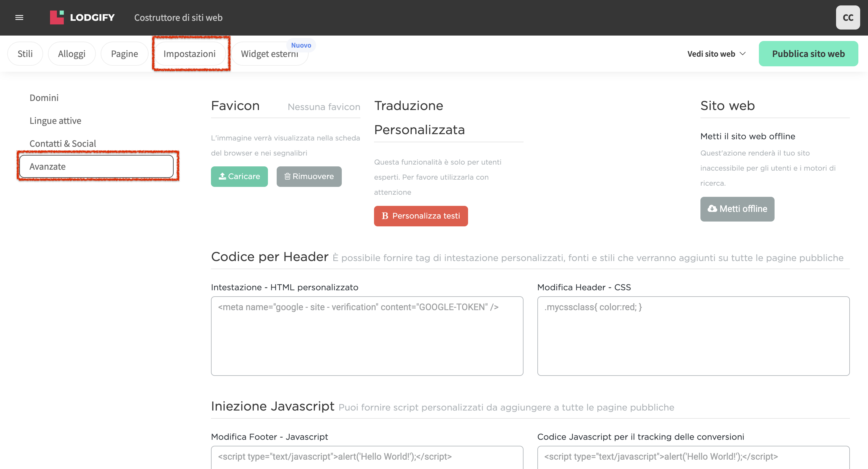Click the Nessuna favicon text
This screenshot has width=868, height=469.
click(x=324, y=107)
